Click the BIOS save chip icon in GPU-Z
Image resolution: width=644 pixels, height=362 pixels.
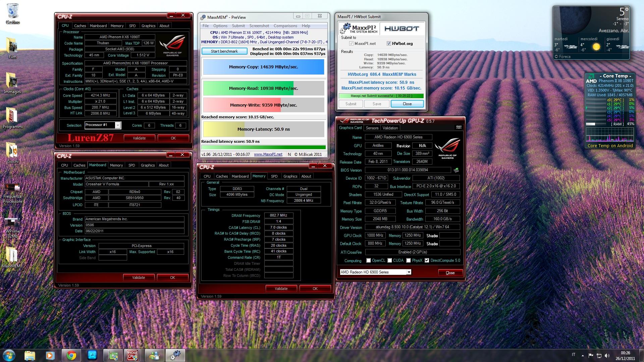click(x=456, y=170)
